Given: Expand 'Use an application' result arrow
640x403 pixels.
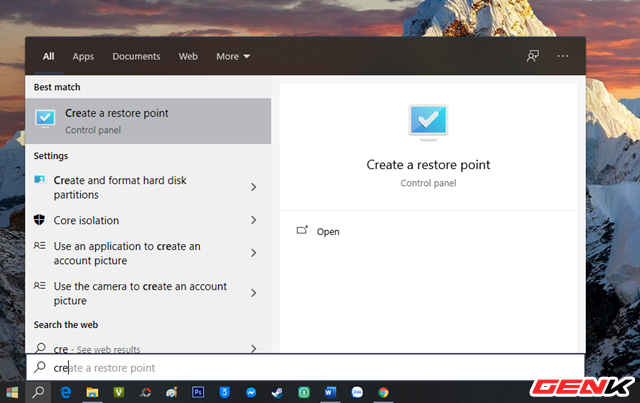Looking at the screenshot, I should (x=253, y=253).
